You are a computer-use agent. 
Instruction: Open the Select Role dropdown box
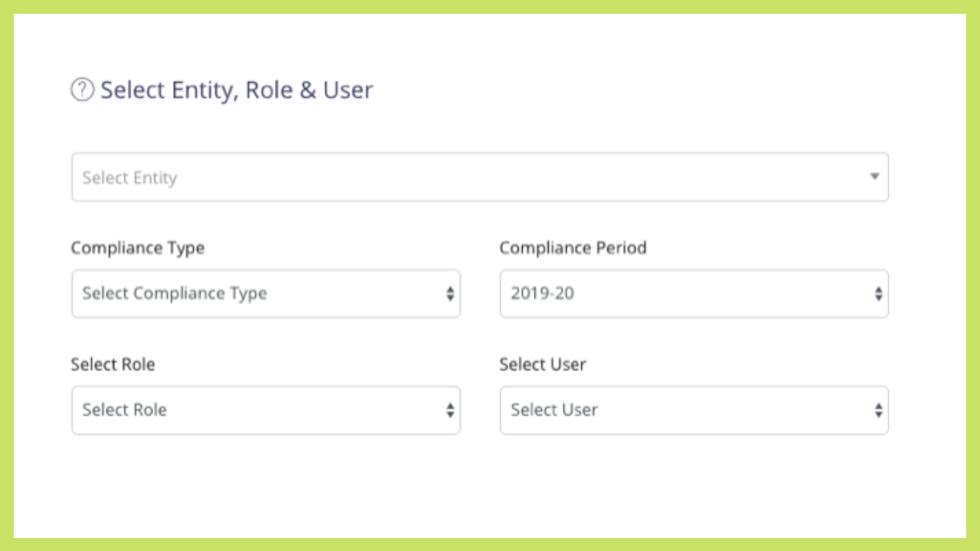click(x=266, y=410)
